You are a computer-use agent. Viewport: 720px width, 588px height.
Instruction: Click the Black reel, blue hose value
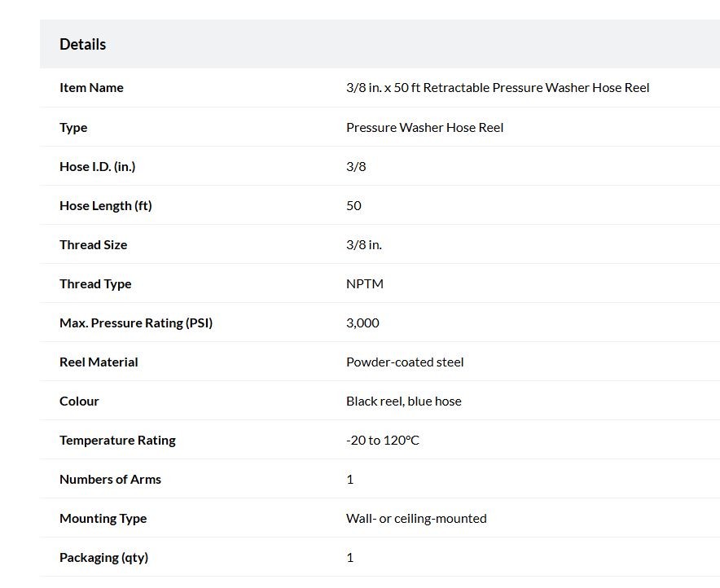pos(404,402)
